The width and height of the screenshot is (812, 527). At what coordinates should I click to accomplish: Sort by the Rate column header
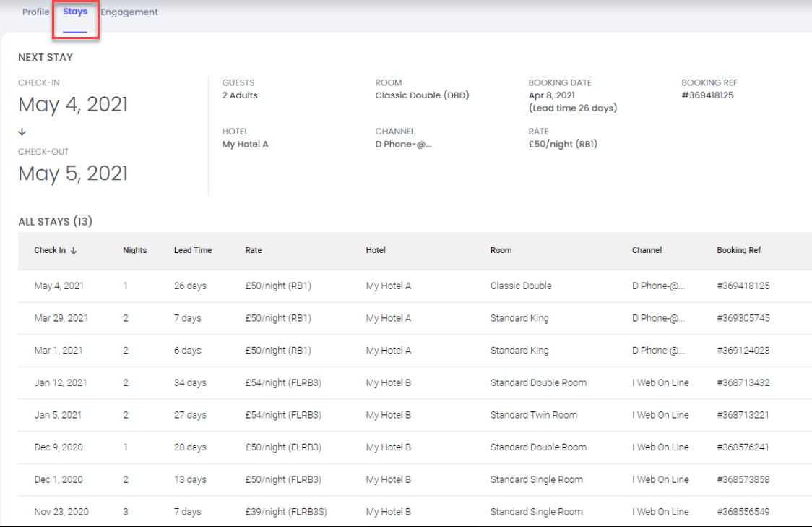click(x=254, y=250)
